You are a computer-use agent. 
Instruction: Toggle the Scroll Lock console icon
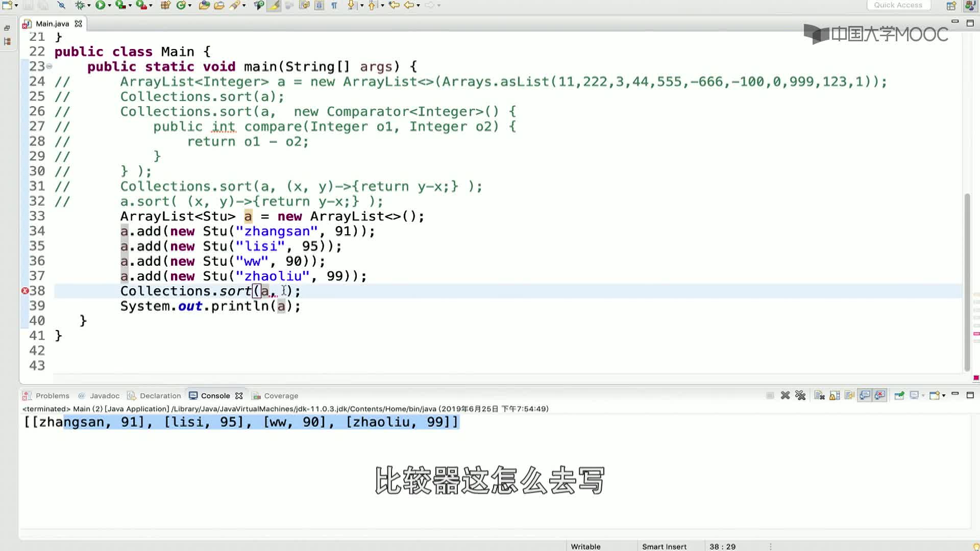click(x=835, y=395)
